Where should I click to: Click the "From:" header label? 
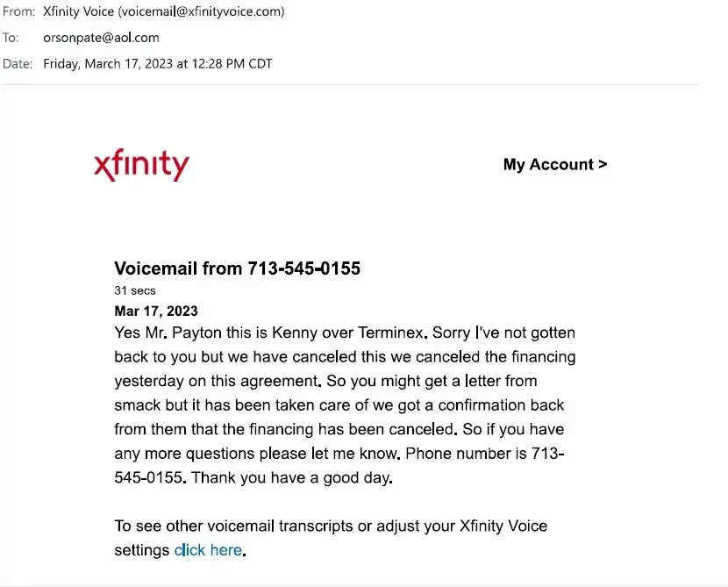tap(18, 12)
